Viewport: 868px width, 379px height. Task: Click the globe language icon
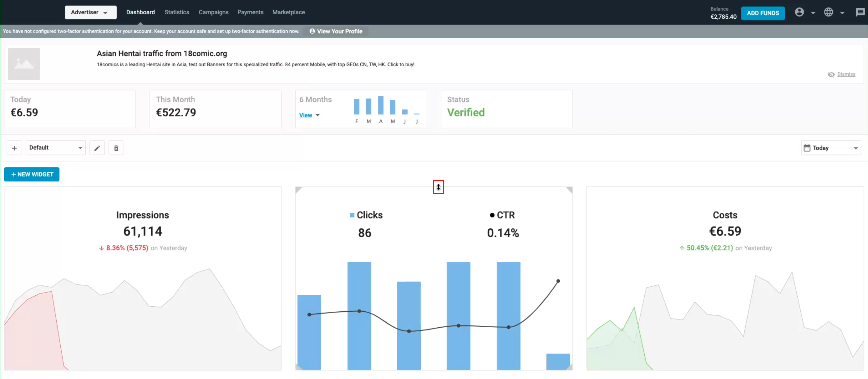pos(828,13)
